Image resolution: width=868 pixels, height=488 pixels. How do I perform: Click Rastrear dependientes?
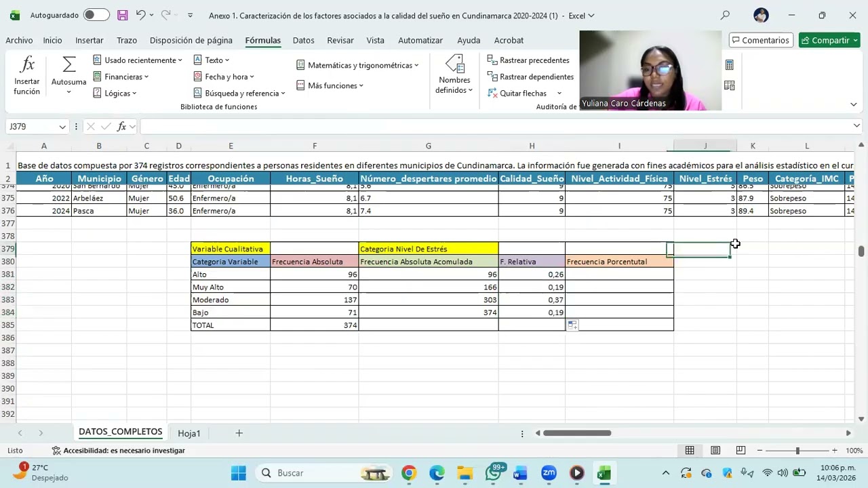coord(530,77)
